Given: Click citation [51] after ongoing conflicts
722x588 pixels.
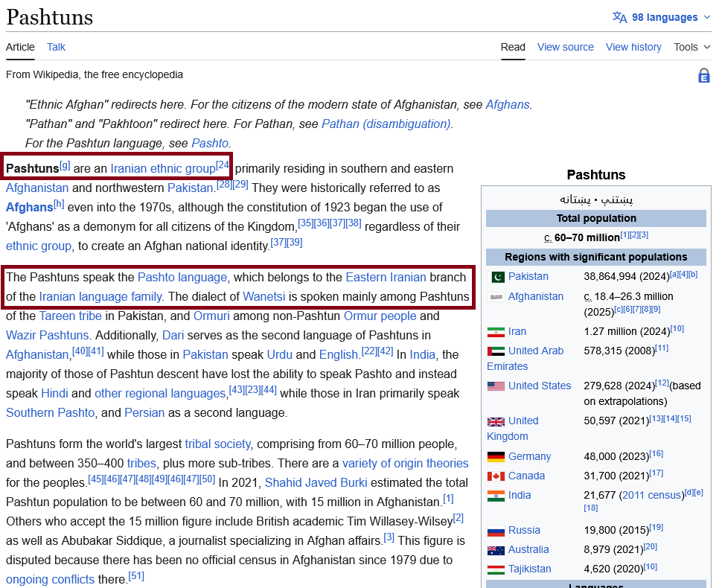Looking at the screenshot, I should point(136,575).
